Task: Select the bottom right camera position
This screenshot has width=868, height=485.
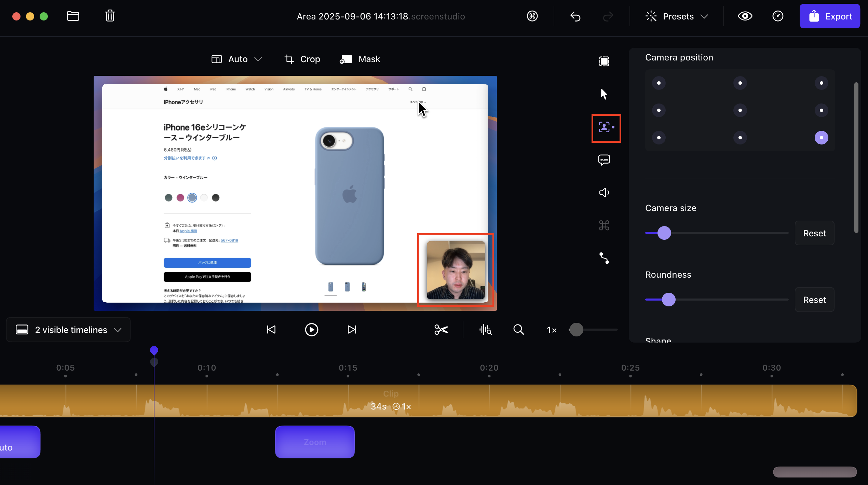Action: coord(822,138)
